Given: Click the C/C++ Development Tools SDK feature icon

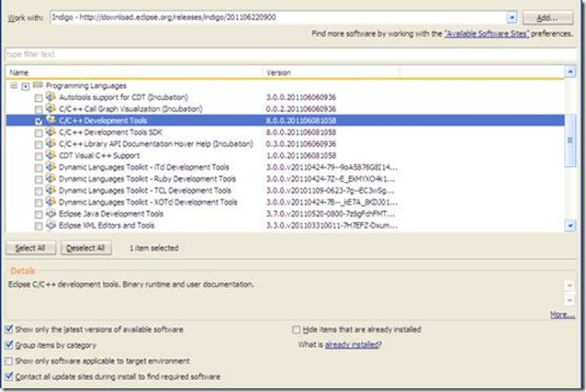Looking at the screenshot, I should (51, 132).
